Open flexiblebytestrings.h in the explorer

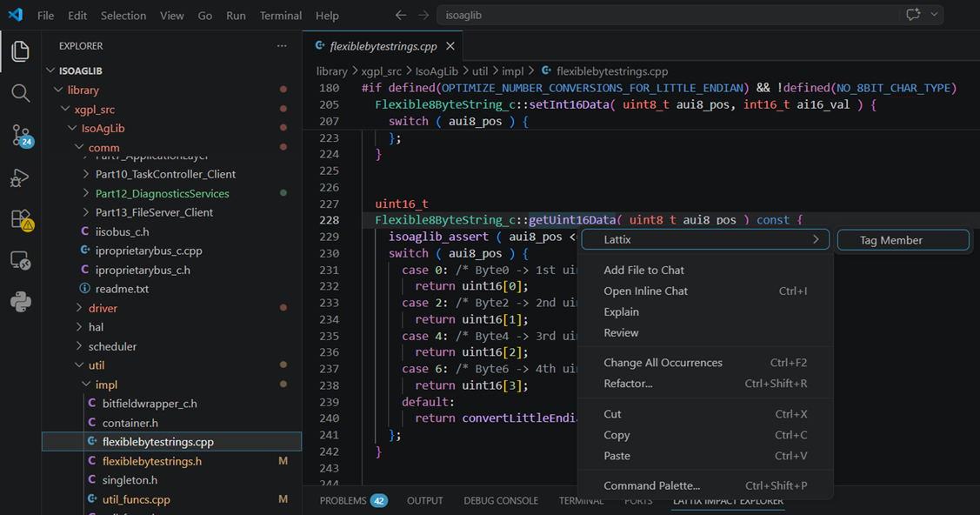171,460
